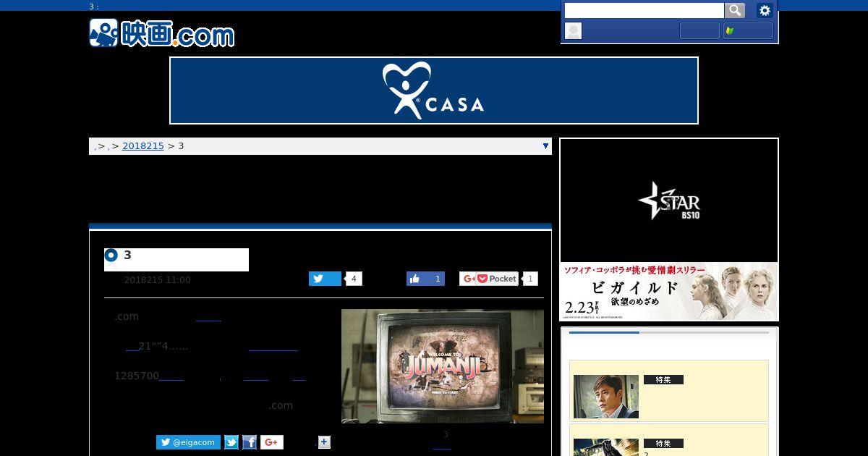
Task: Open the link right after 1285700
Action: click(x=171, y=376)
